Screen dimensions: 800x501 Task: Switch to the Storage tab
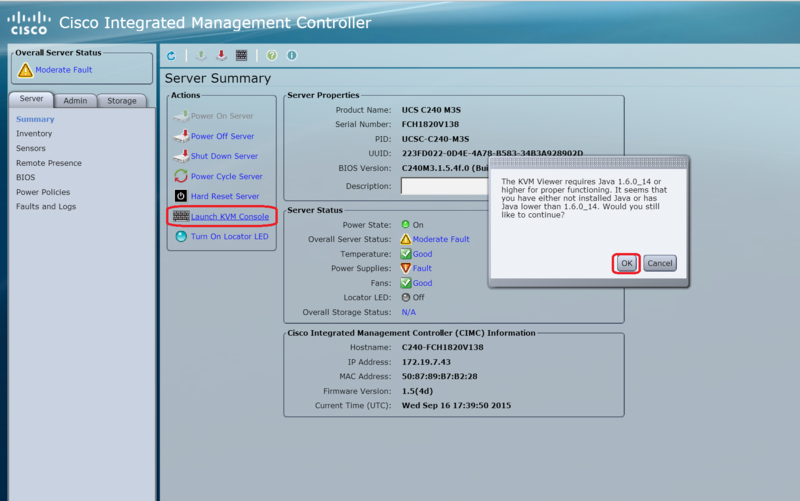point(121,101)
